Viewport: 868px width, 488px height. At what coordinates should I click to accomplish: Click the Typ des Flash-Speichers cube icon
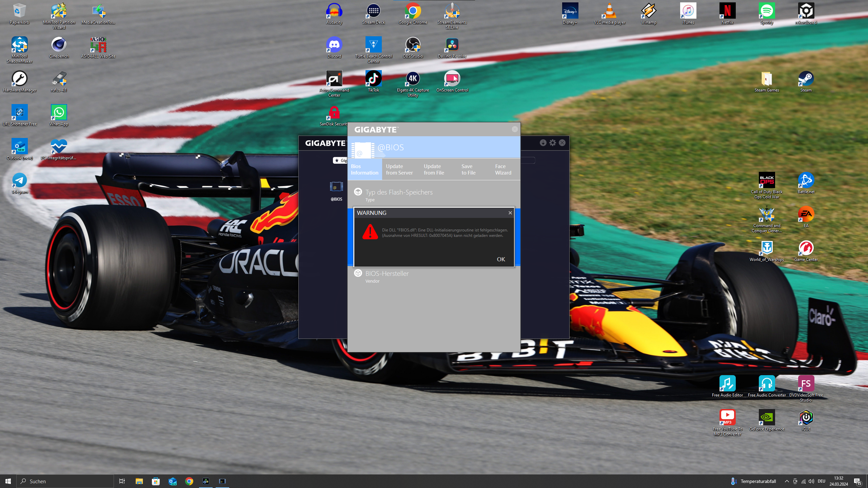coord(358,192)
